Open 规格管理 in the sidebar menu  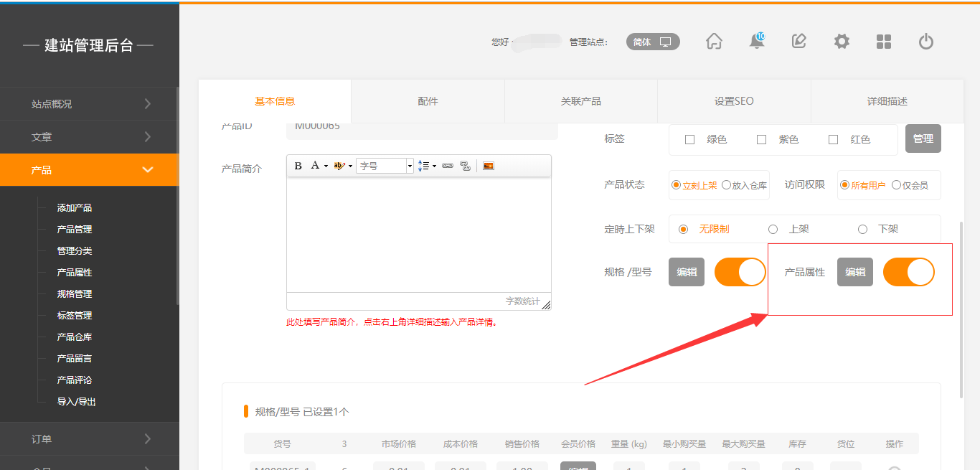pos(75,294)
